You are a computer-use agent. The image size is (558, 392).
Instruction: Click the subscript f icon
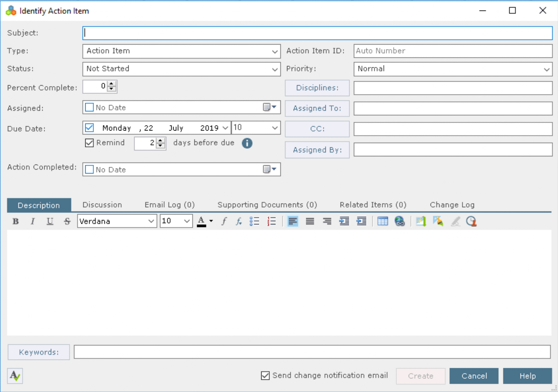tap(239, 221)
